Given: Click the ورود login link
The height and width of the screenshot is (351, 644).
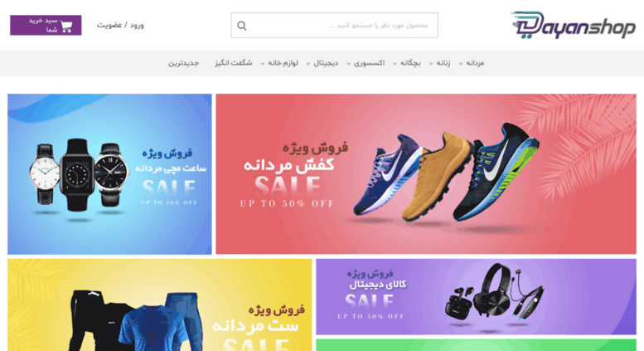Looking at the screenshot, I should (x=137, y=26).
